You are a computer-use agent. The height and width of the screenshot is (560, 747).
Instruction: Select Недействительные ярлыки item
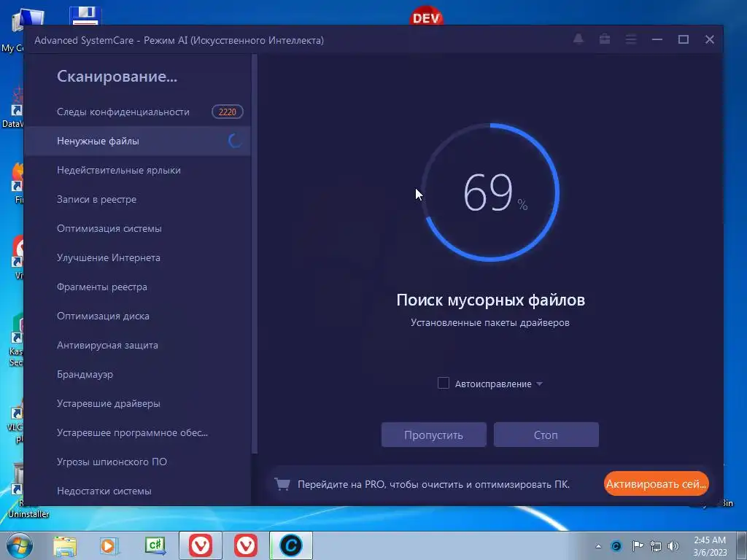137,170
